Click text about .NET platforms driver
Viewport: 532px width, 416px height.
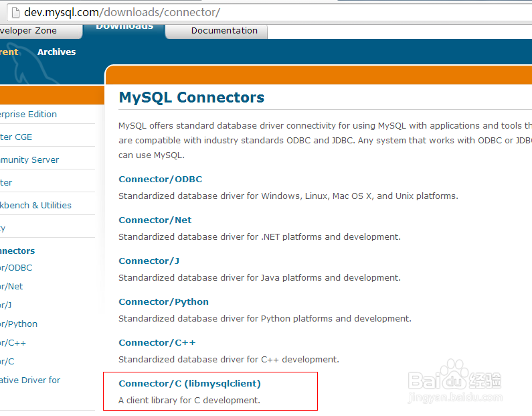[x=260, y=236]
